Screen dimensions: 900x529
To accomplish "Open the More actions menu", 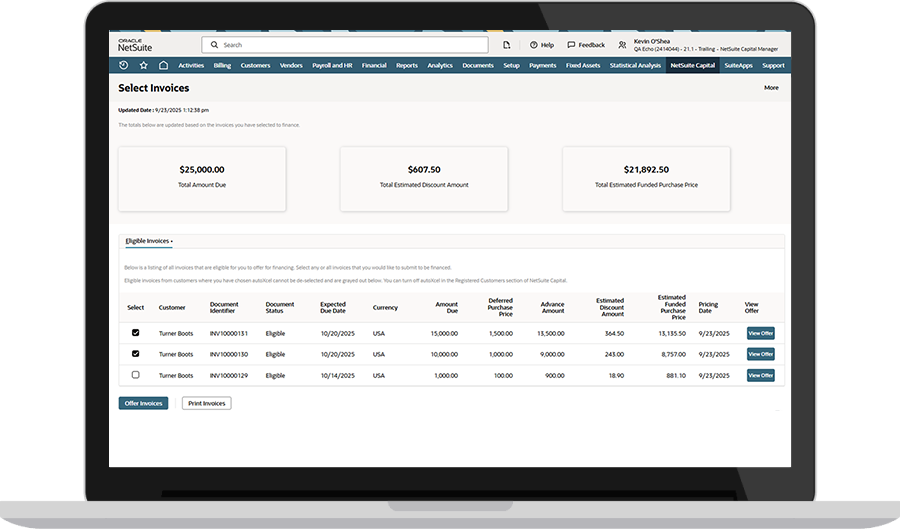I will (771, 88).
